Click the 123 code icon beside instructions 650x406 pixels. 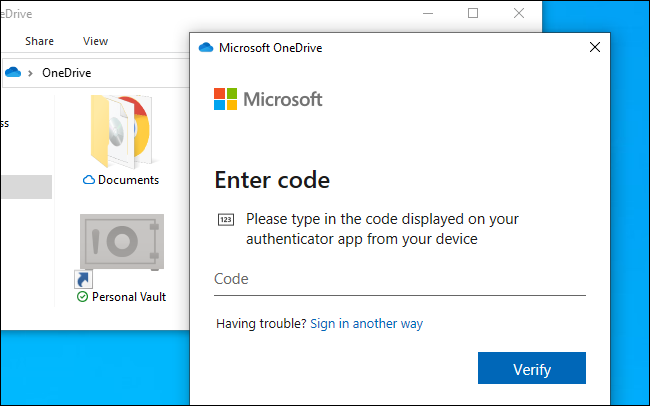(225, 219)
